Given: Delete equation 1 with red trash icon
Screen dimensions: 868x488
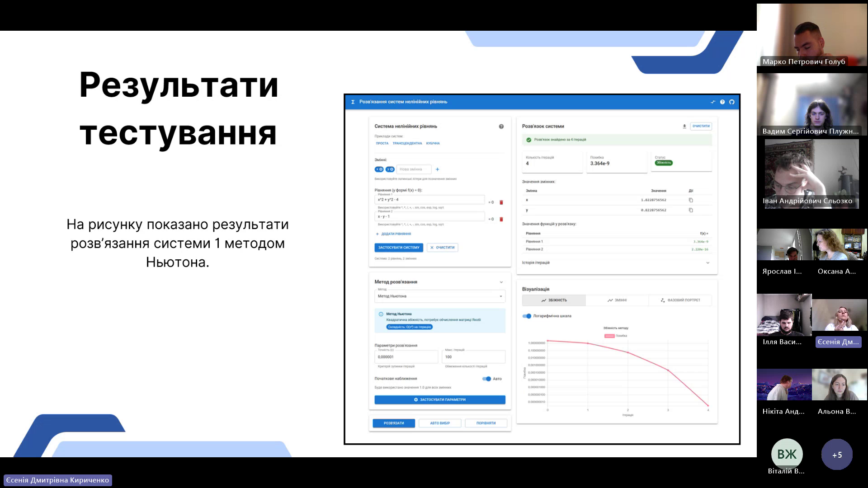Looking at the screenshot, I should 501,202.
